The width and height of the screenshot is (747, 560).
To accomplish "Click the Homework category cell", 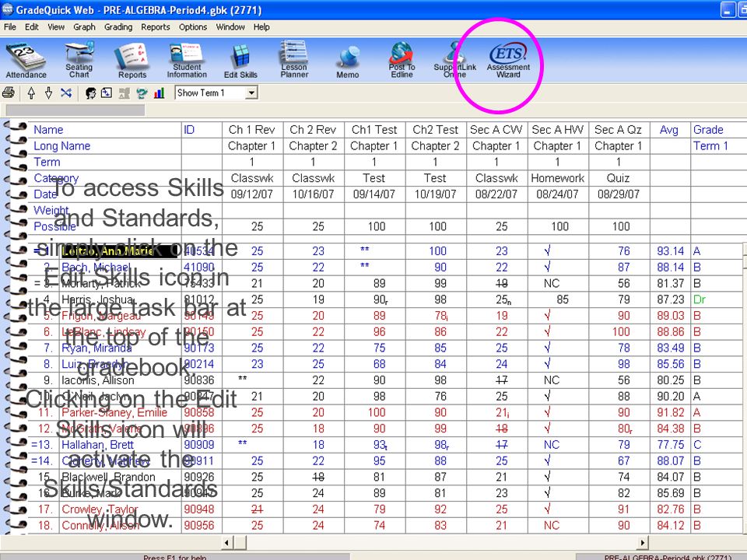I will click(557, 178).
